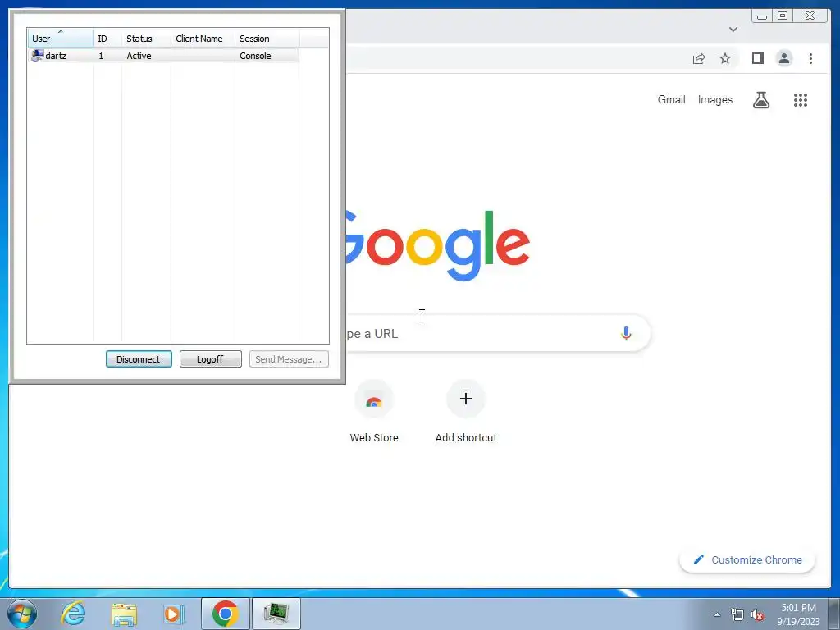Open the taskbar clock and date

click(798, 614)
